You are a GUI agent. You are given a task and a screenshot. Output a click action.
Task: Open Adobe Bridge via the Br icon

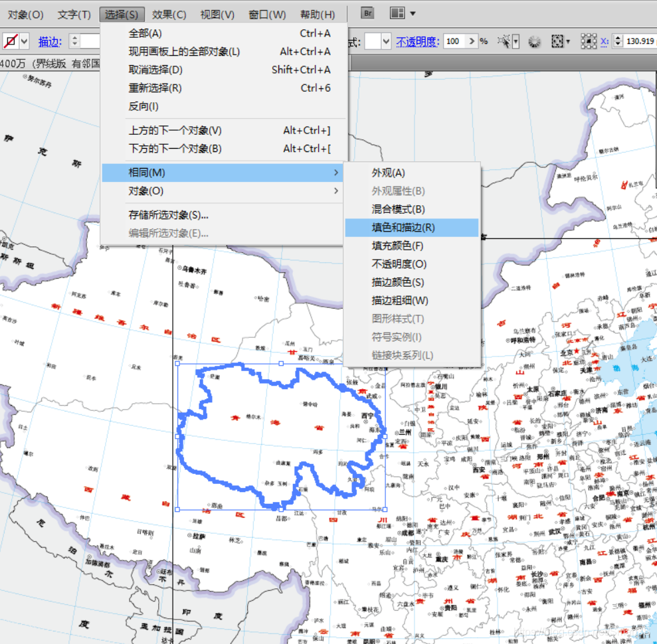pos(367,13)
